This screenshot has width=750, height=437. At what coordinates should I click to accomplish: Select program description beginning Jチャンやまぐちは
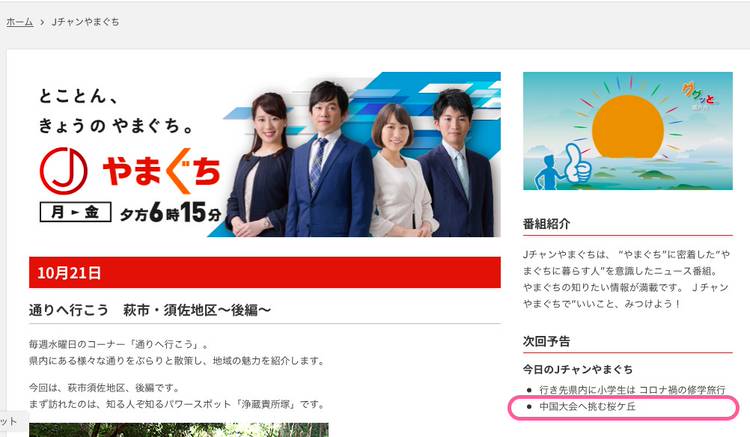pyautogui.click(x=626, y=279)
